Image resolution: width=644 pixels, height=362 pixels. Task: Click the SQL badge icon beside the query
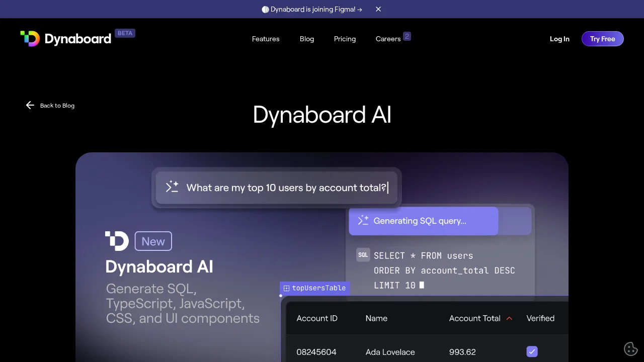click(x=363, y=255)
